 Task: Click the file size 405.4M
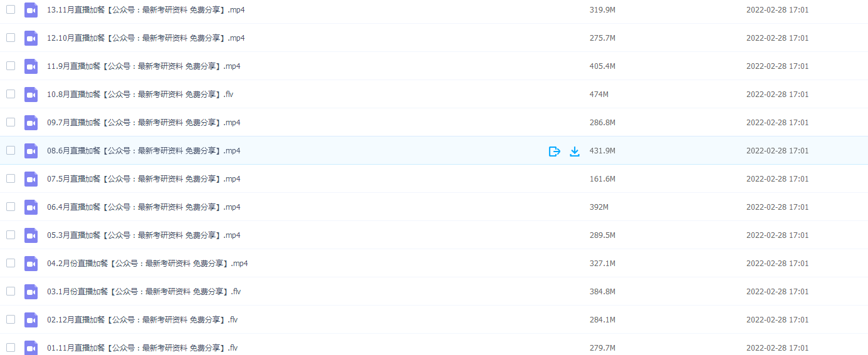602,66
